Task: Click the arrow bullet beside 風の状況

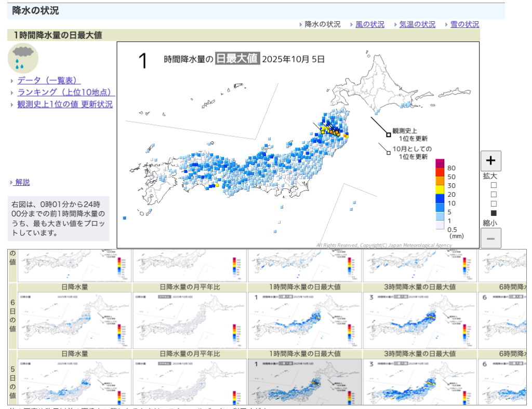Action: (352, 24)
